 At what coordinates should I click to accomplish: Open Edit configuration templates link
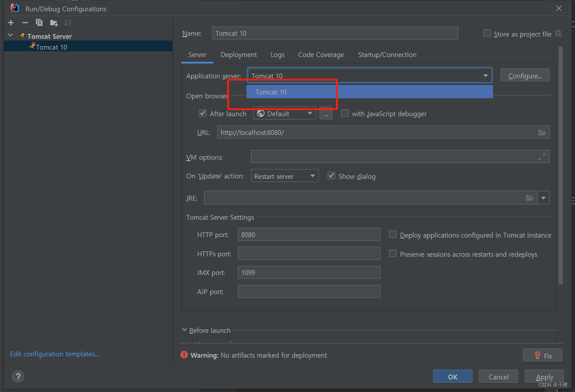tap(54, 354)
